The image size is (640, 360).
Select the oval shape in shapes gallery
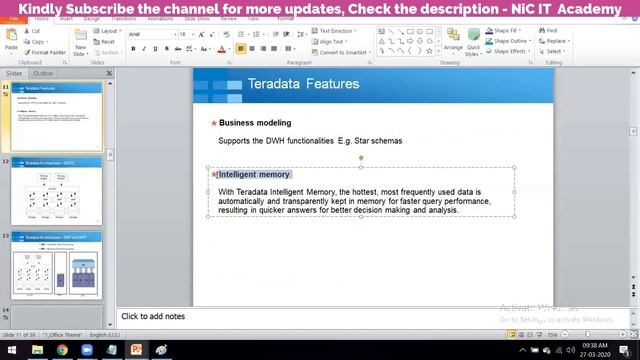tap(420, 31)
